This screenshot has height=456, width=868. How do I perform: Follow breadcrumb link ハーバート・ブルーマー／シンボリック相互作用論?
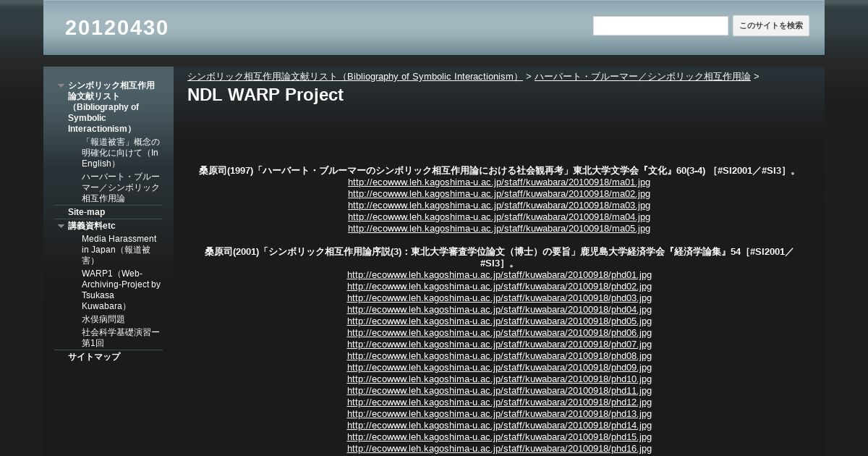pyautogui.click(x=642, y=76)
